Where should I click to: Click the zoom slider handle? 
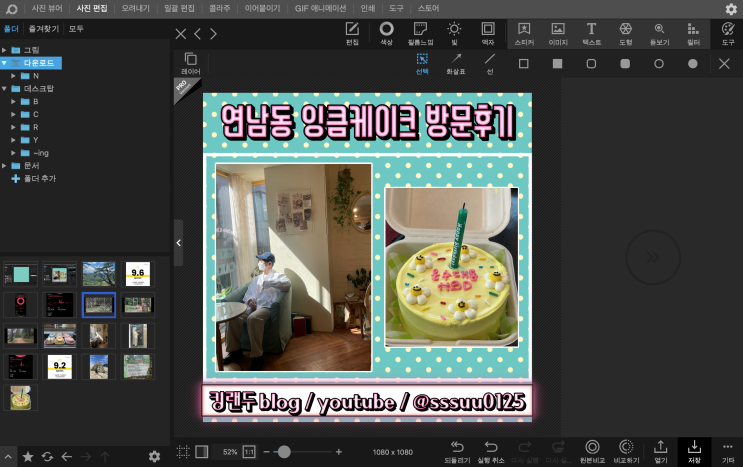tap(284, 452)
